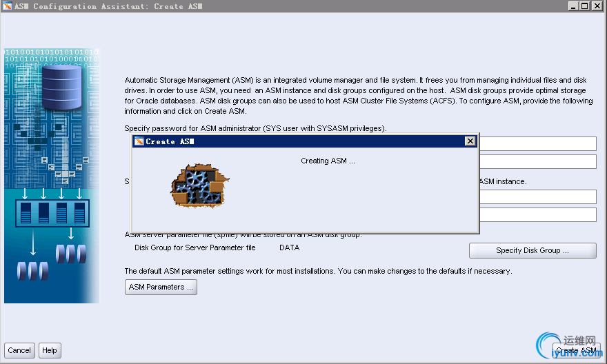
Task: Click the Create ASM dialog title icon
Action: pyautogui.click(x=139, y=141)
